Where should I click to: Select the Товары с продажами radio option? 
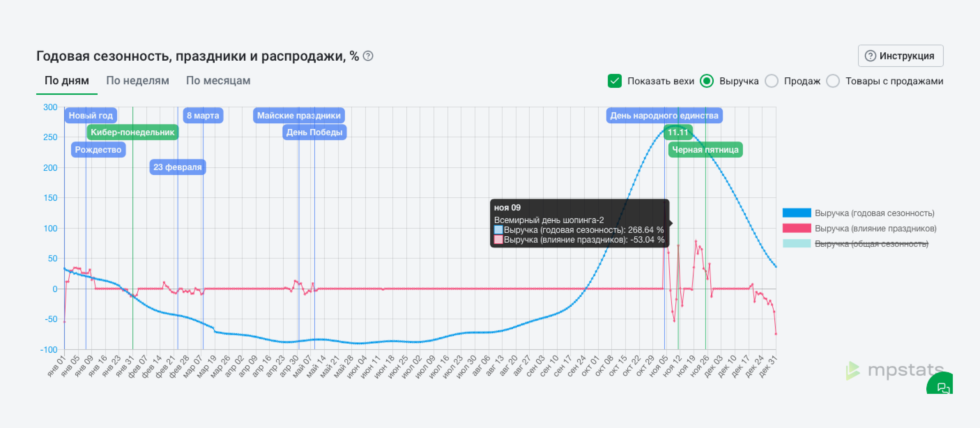point(833,81)
